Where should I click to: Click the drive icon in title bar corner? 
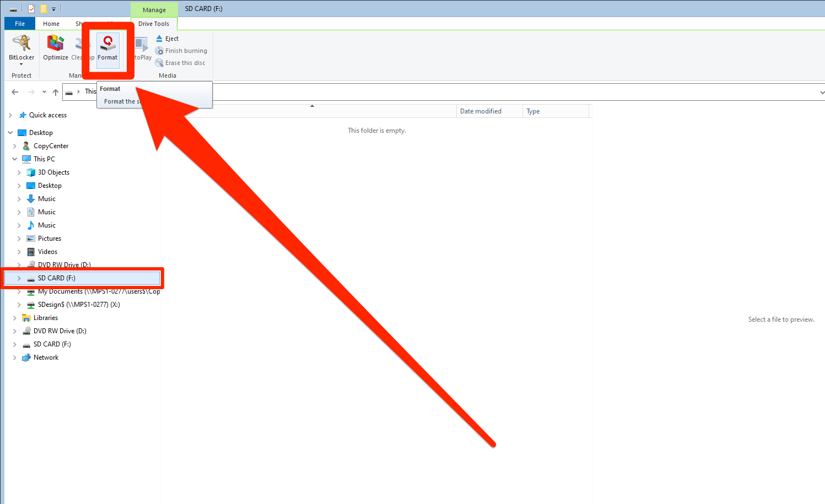pyautogui.click(x=13, y=9)
